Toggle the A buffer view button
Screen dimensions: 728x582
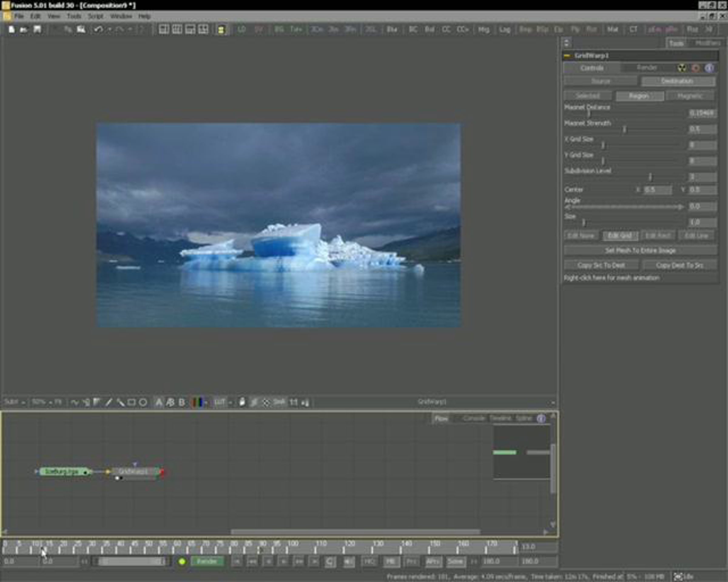(x=159, y=402)
